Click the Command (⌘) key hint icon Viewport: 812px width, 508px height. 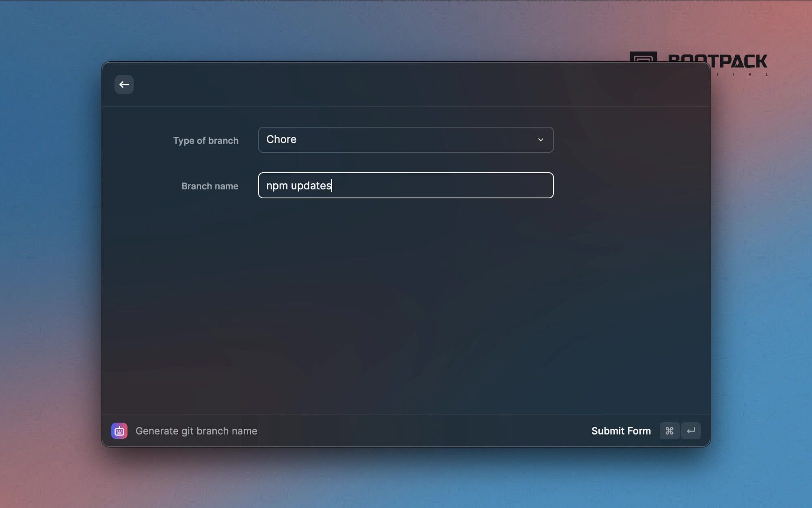coord(669,431)
